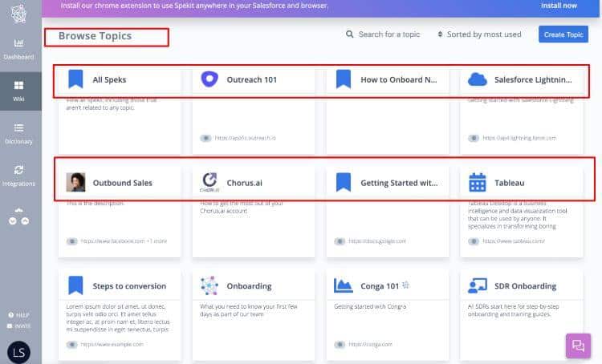Viewport: 602px width, 364px height.
Task: Open the Dashboard sidebar item
Action: pyautogui.click(x=18, y=50)
